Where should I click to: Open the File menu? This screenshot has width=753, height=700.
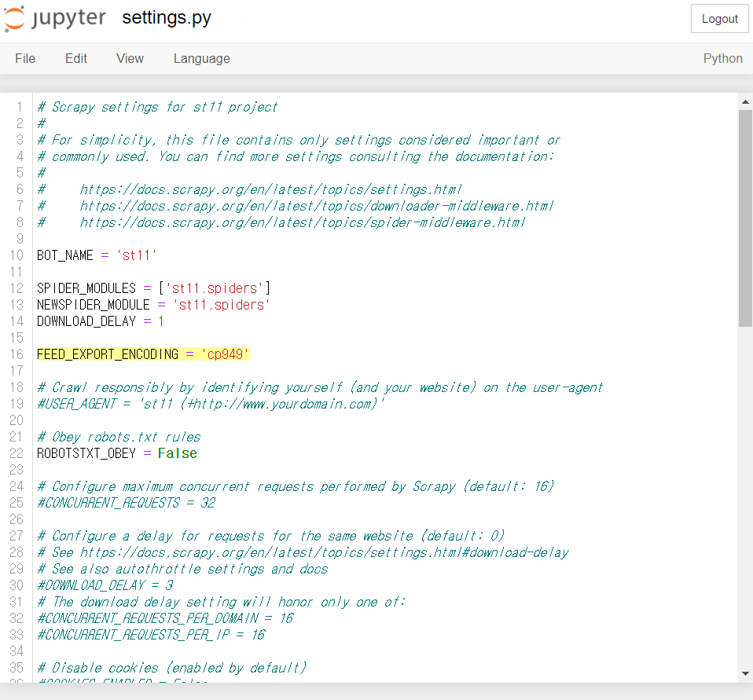[x=25, y=58]
